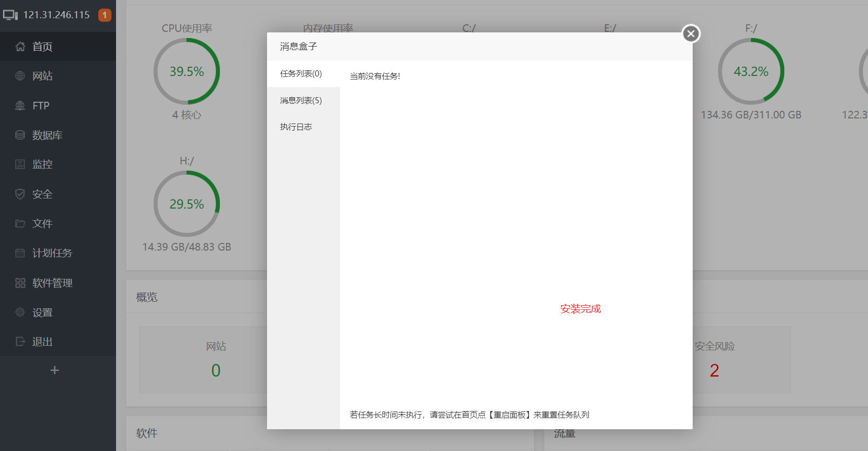
Task: Click the logout icon beside 退出
Action: pos(20,342)
